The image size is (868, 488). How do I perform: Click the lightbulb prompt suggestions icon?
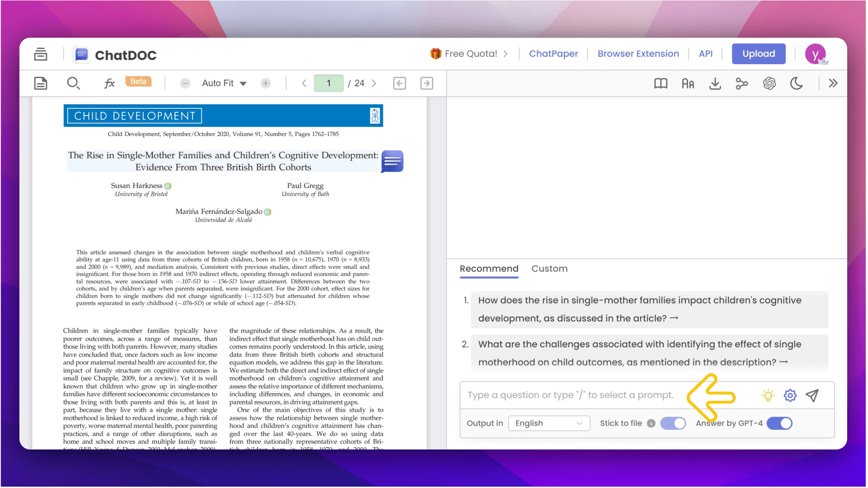tap(768, 395)
